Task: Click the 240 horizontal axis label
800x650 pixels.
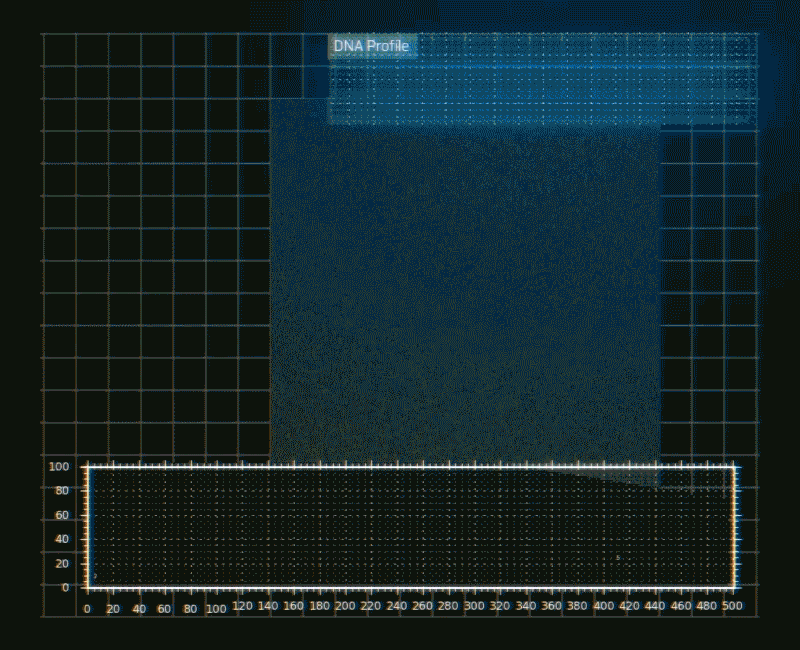Action: click(x=397, y=606)
